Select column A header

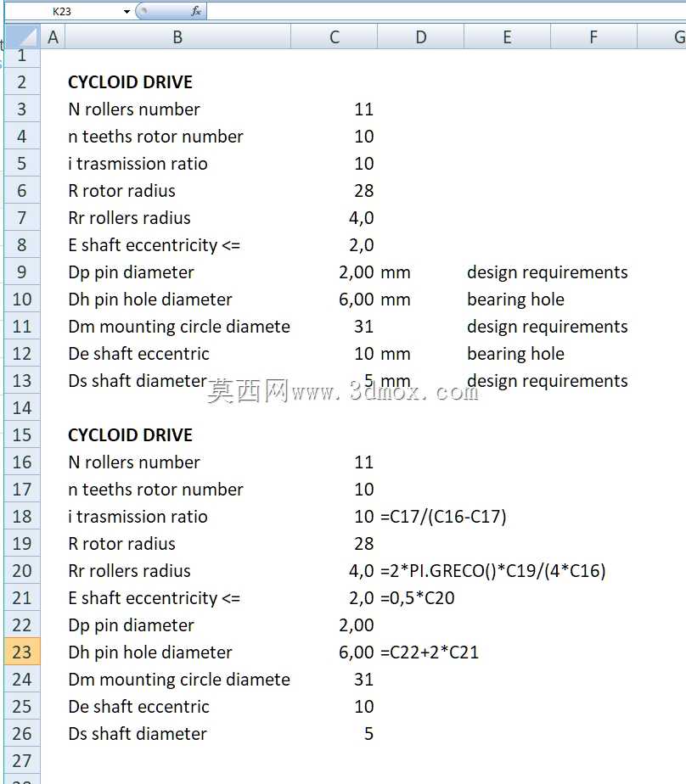coord(53,37)
